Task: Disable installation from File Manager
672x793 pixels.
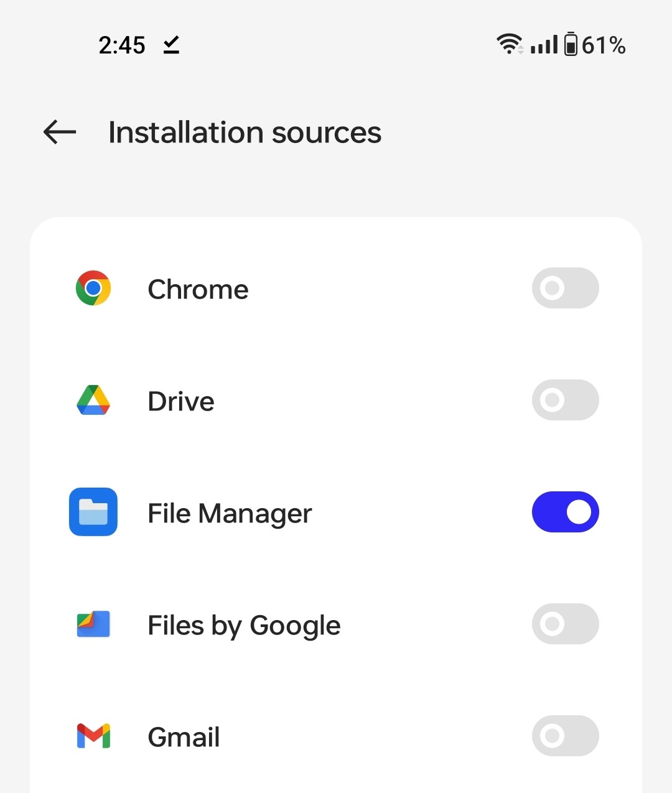Action: pyautogui.click(x=565, y=512)
